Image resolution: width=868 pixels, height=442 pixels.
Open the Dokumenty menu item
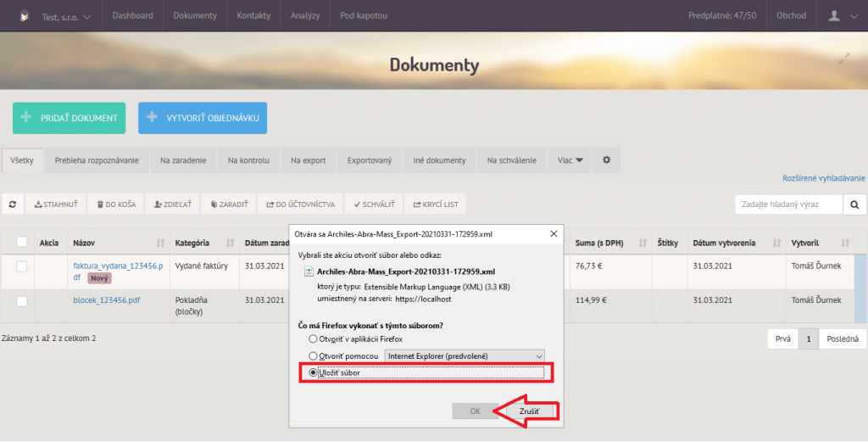pyautogui.click(x=195, y=15)
